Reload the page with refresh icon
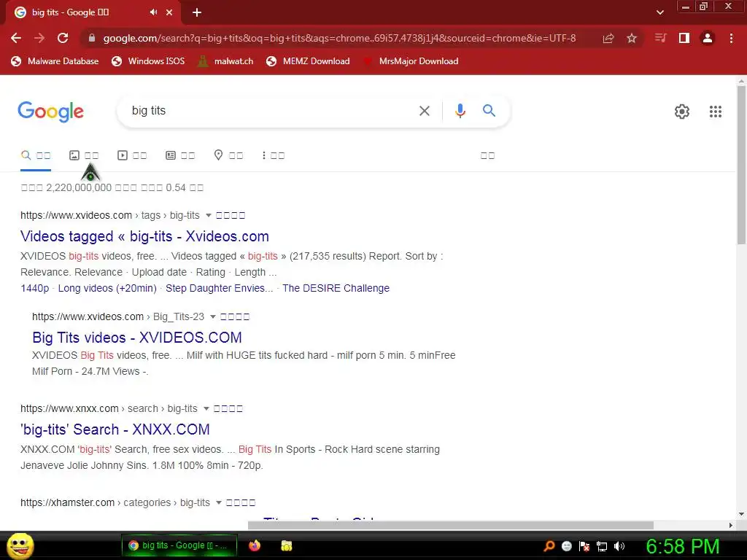 point(63,38)
